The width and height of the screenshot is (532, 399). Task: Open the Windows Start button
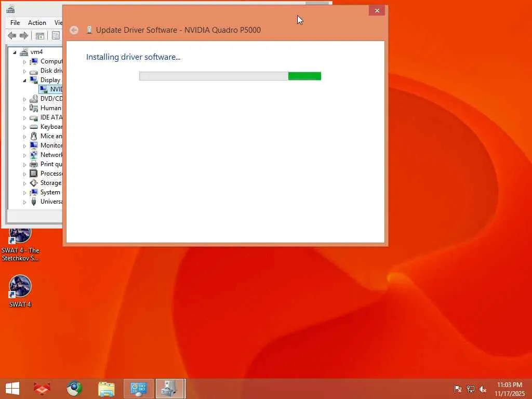pos(12,389)
